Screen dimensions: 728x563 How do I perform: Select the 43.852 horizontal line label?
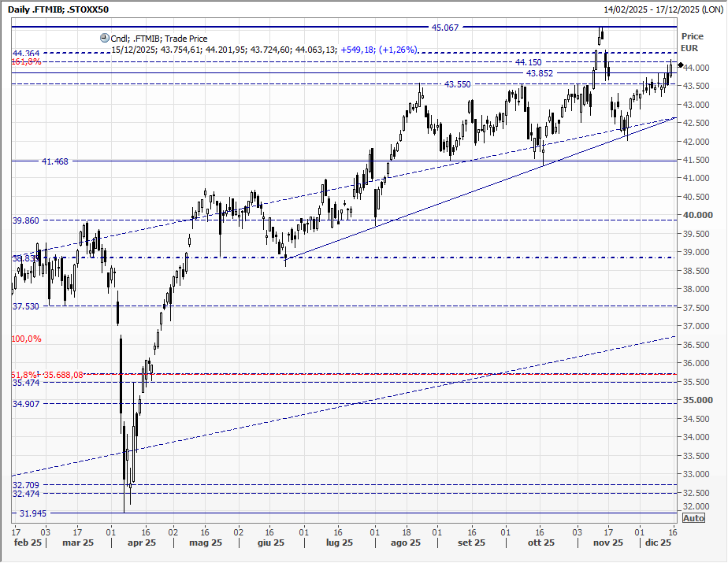[540, 73]
